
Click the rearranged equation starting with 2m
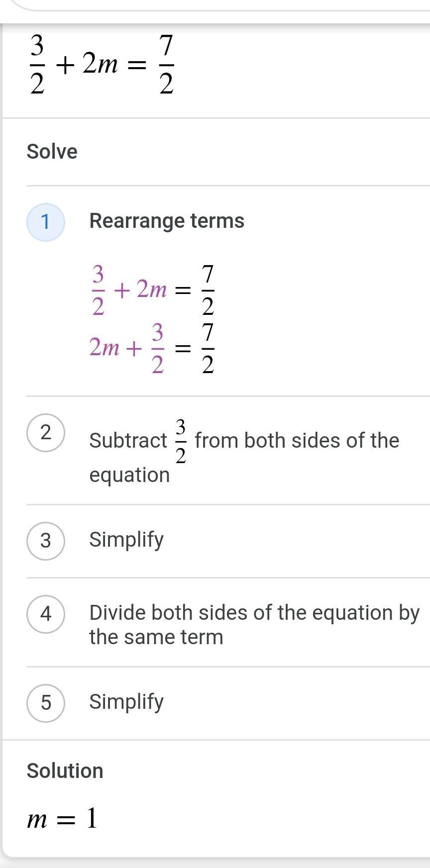click(x=152, y=348)
